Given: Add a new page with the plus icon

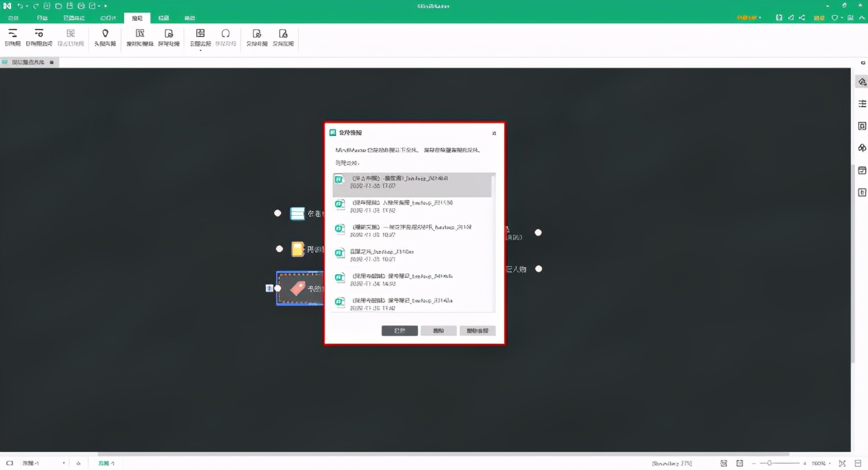Looking at the screenshot, I should tap(79, 463).
